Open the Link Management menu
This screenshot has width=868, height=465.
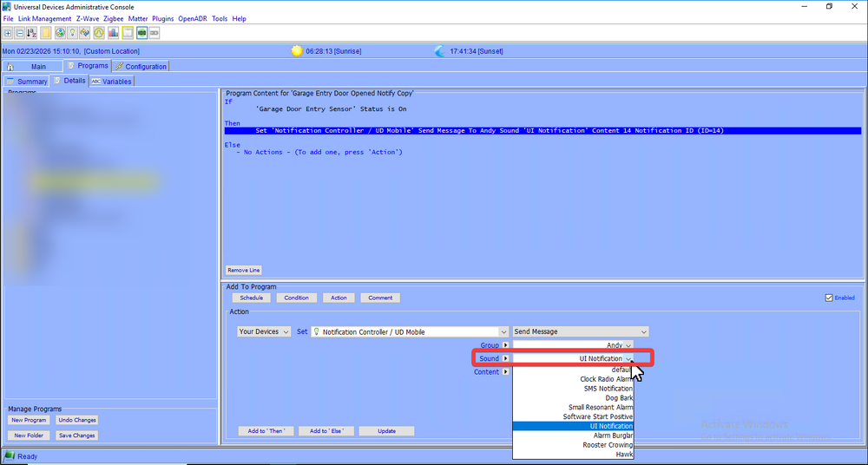point(44,18)
